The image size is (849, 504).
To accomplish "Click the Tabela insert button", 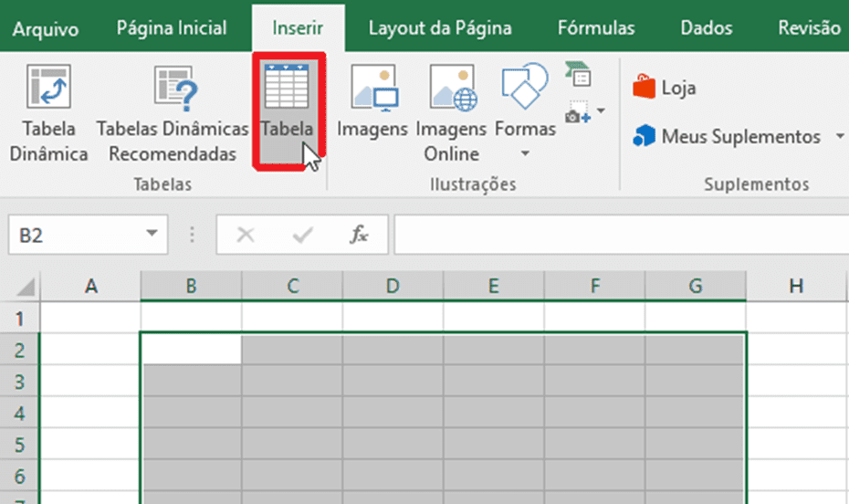I will click(288, 112).
